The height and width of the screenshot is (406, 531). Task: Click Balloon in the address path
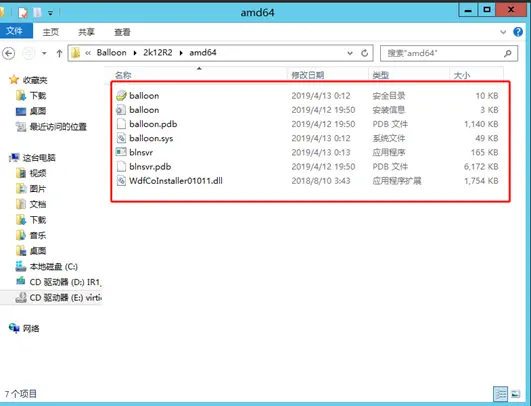point(111,52)
